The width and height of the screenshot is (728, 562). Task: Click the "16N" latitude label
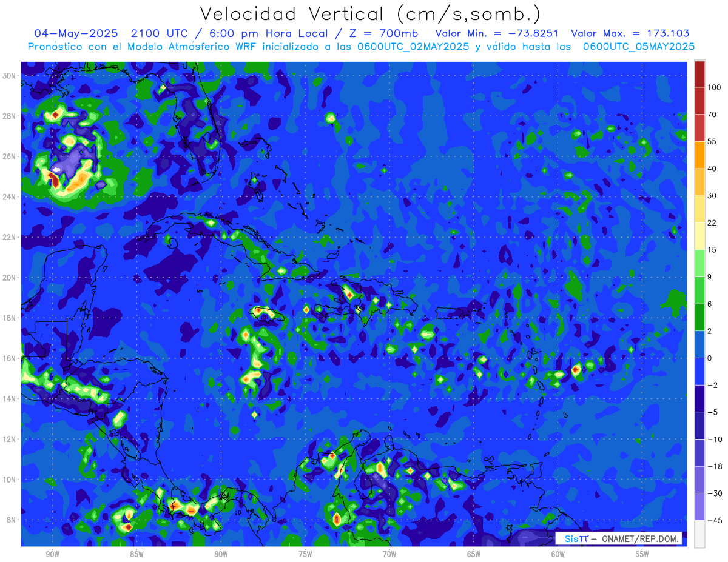point(10,358)
